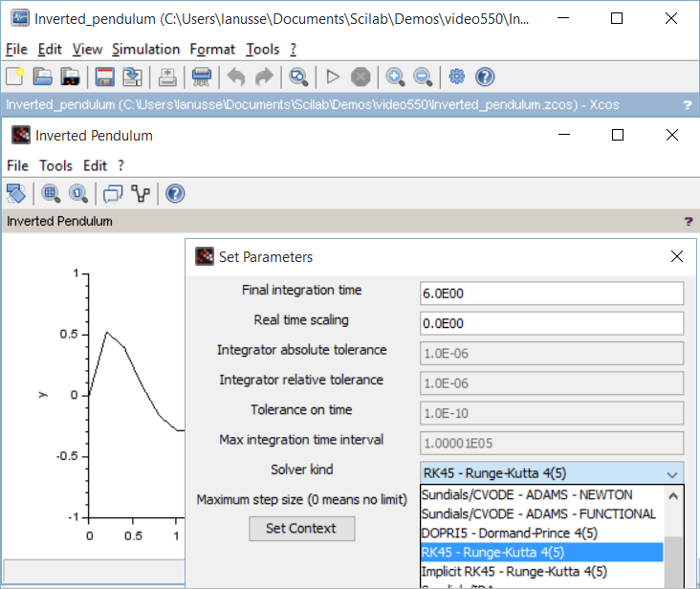Maximize the Xcos Inverted_pendulum window
The width and height of the screenshot is (700, 589).
[x=617, y=18]
